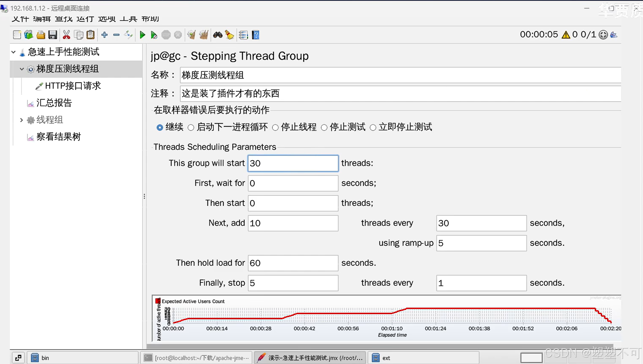Collapse the 梯度压测线程组 tree node

22,69
